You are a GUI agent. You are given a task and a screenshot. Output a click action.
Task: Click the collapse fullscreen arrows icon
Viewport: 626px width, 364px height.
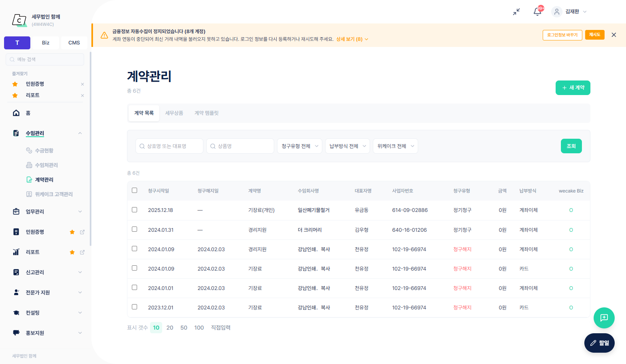point(516,12)
